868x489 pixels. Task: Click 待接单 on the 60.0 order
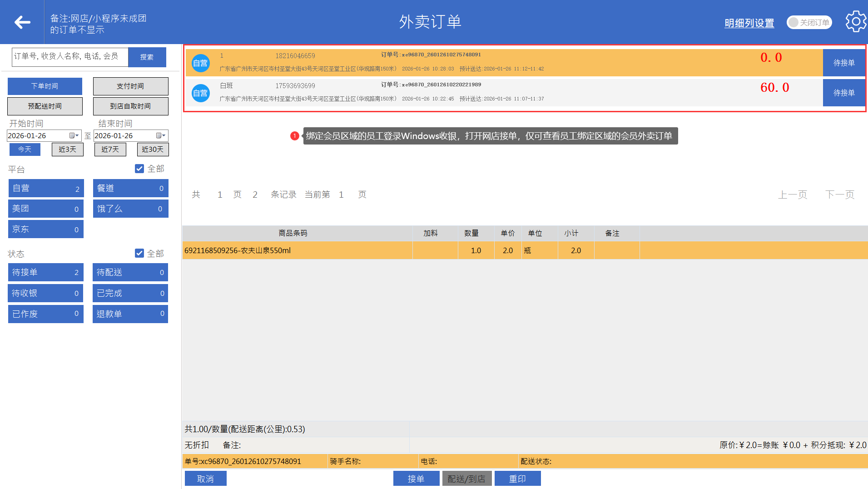click(x=843, y=93)
